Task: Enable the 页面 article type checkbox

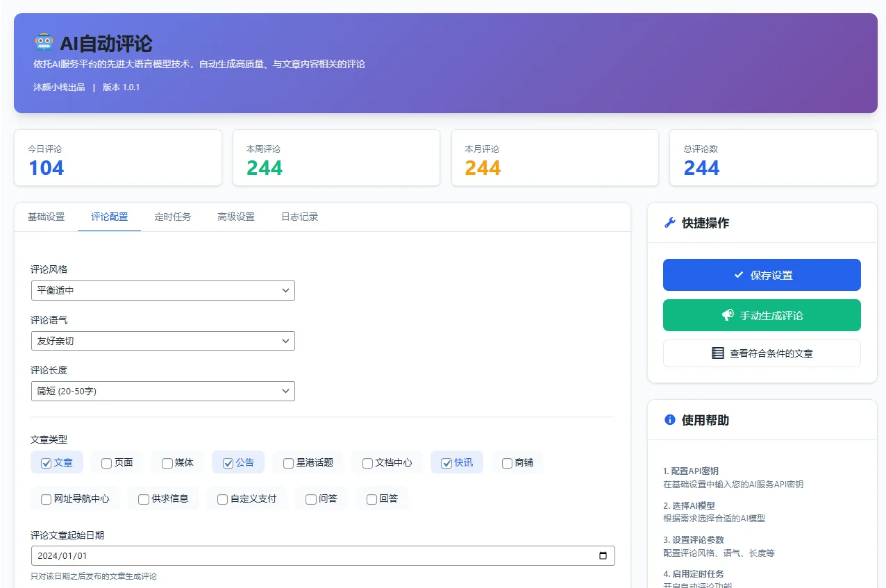Action: tap(106, 462)
